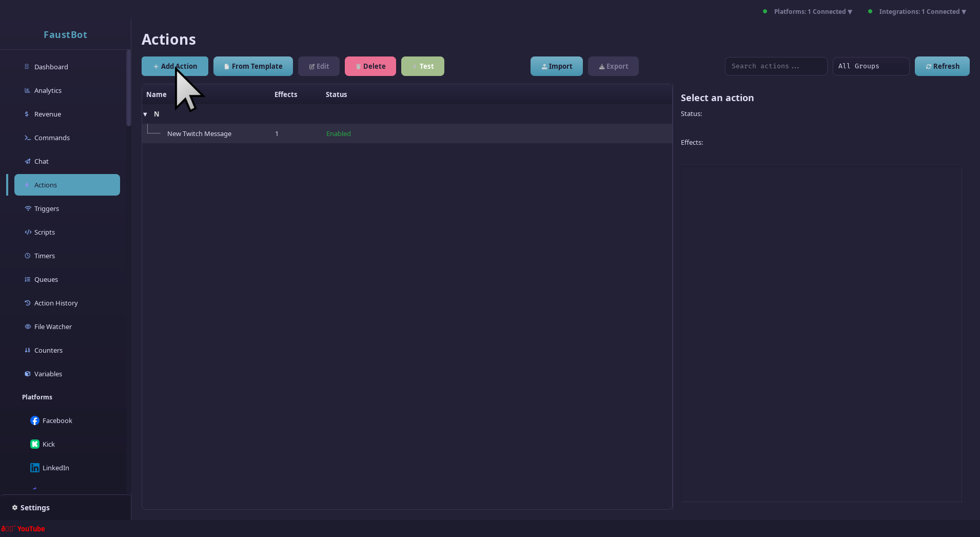This screenshot has width=980, height=537.
Task: Open the All Groups filter dropdown
Action: click(871, 66)
